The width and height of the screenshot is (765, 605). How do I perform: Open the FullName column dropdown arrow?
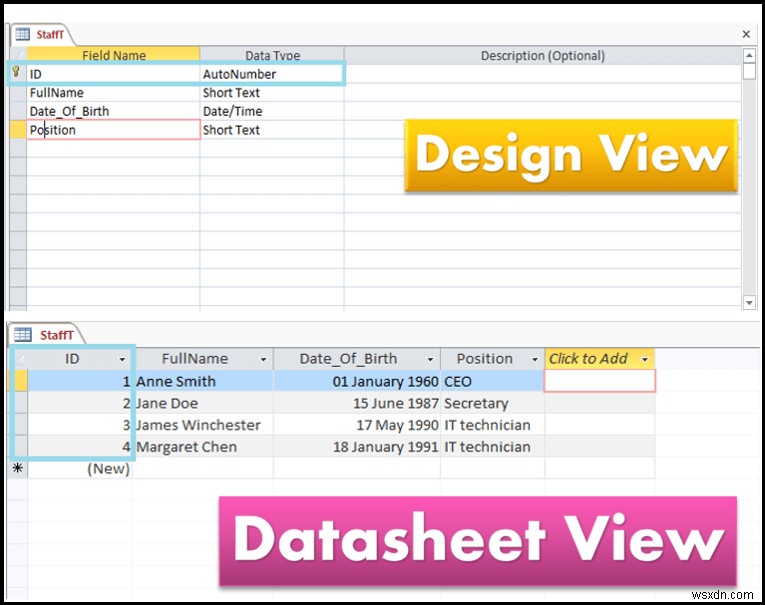[x=263, y=360]
